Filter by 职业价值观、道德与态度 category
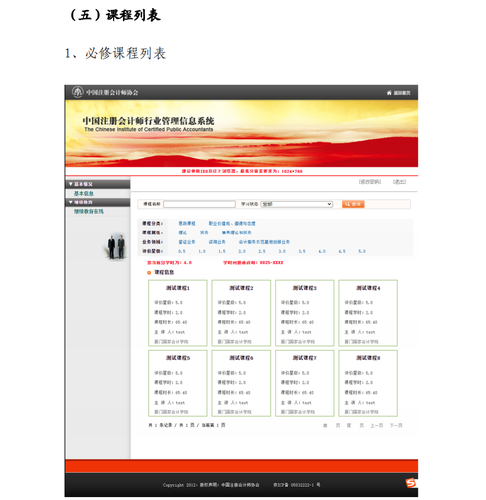Screen dimensions: 486x500 click(x=232, y=223)
